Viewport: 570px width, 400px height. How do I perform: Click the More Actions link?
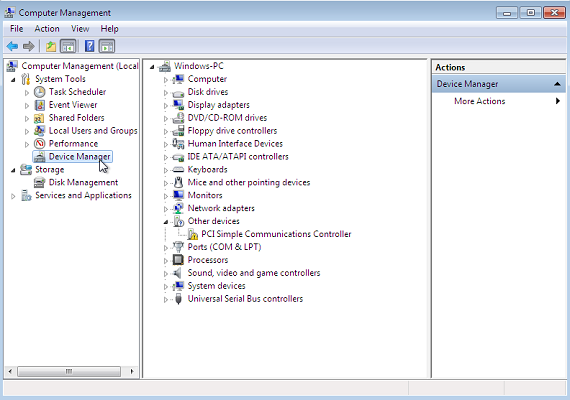click(x=479, y=101)
